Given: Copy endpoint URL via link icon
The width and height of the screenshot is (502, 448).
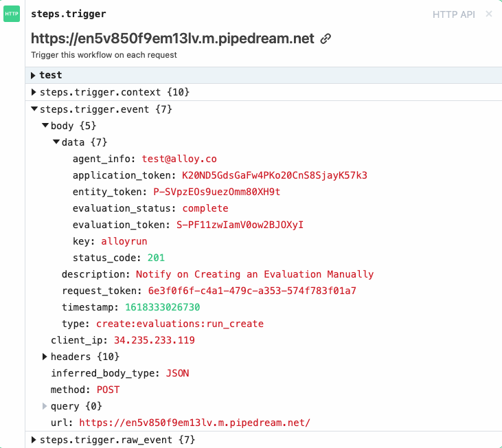Looking at the screenshot, I should (x=326, y=38).
